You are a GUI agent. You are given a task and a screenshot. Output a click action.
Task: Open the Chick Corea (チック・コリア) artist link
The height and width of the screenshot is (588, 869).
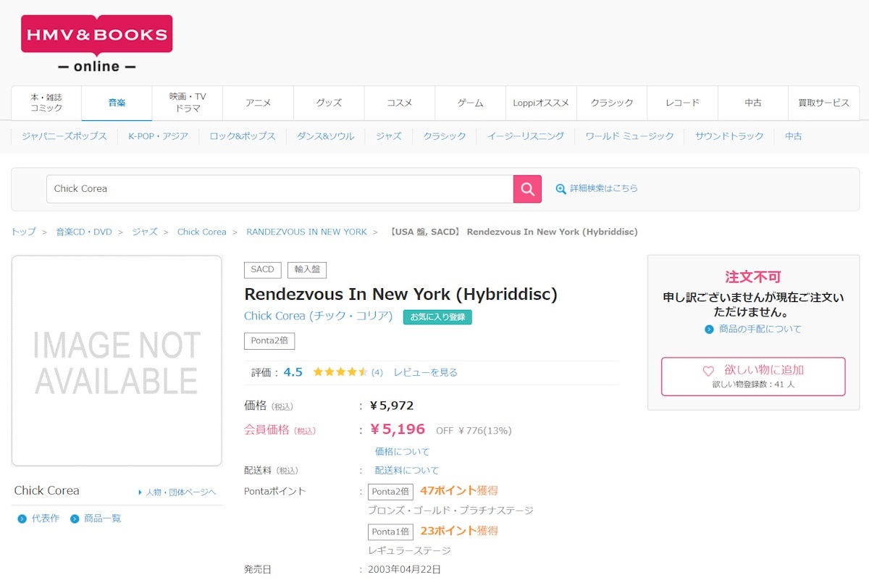[318, 316]
